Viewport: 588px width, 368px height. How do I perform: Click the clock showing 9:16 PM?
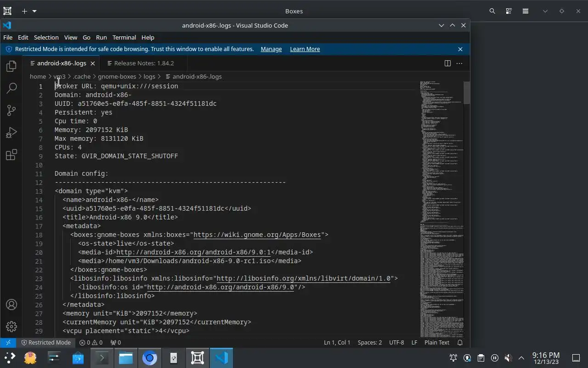546,358
